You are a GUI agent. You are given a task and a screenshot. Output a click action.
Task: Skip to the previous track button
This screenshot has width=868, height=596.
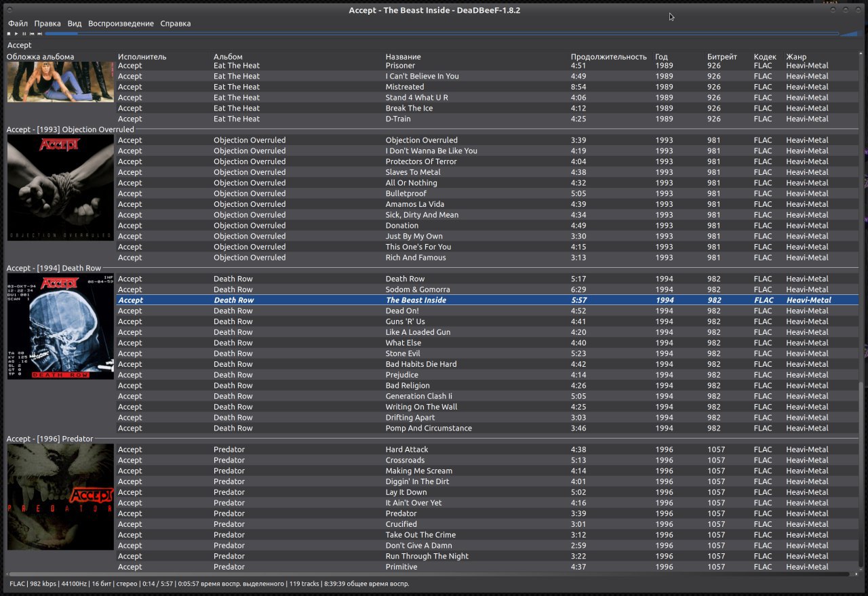pos(32,33)
